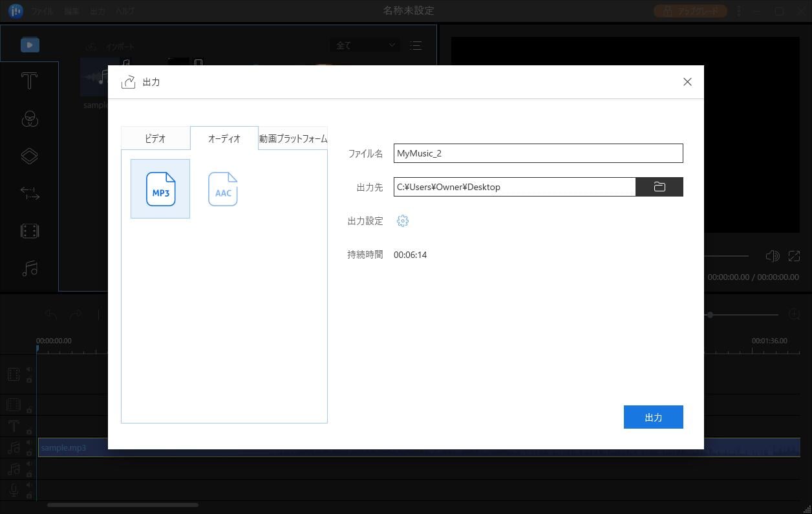Switch to the 動画プラットフォーム tab
Screen dimensions: 812x514
[293, 138]
